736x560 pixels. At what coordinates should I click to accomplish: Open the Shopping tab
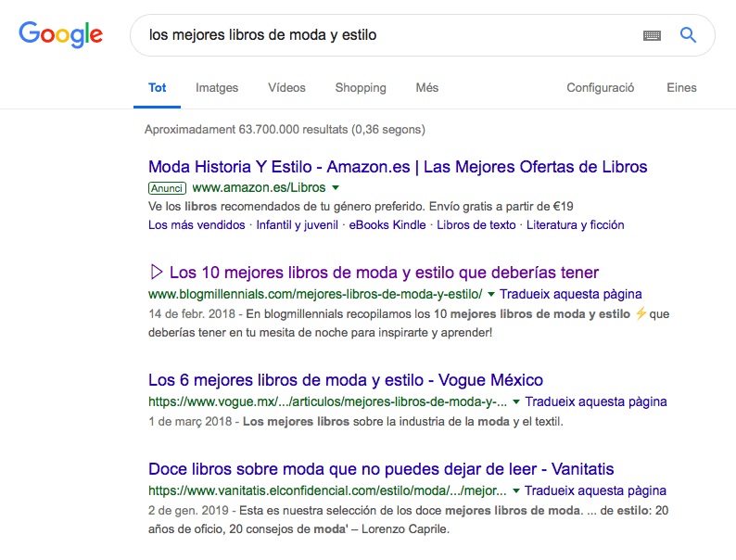click(361, 88)
